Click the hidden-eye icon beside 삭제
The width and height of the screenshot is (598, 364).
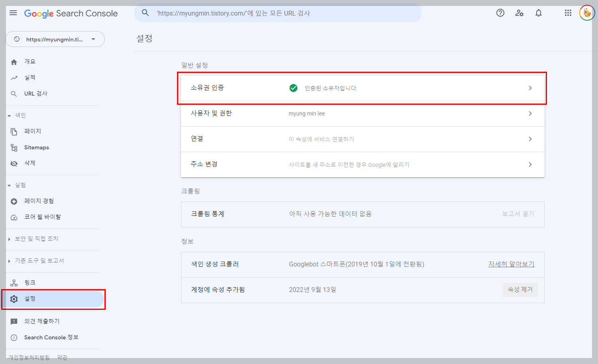pos(14,163)
